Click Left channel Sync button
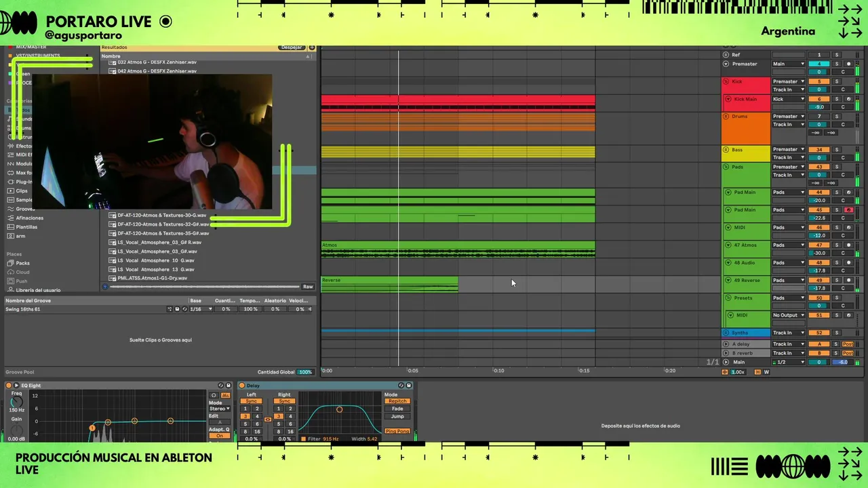This screenshot has width=868, height=488. click(x=252, y=401)
